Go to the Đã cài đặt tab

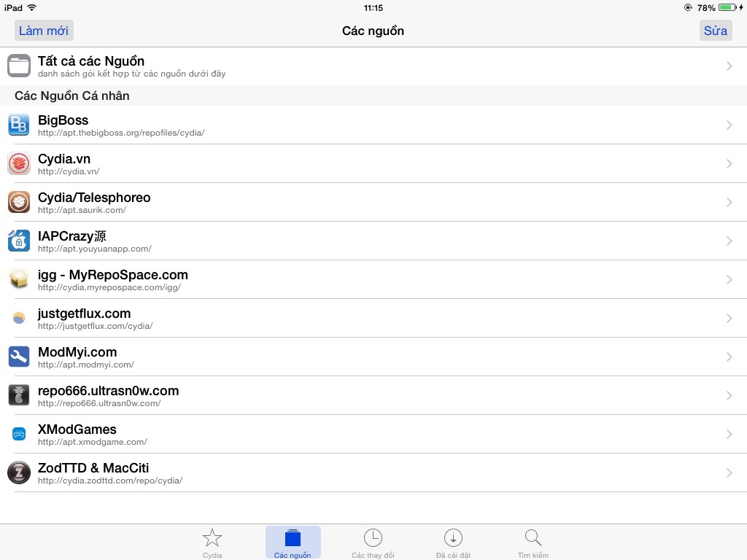pyautogui.click(x=453, y=543)
